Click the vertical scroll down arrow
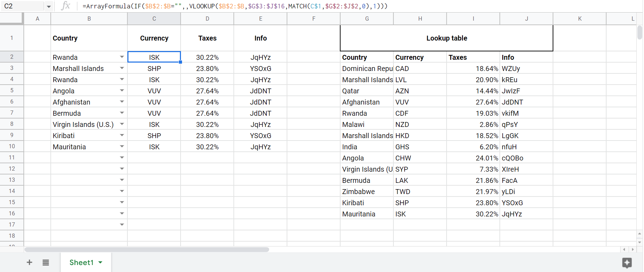This screenshot has height=272, width=644. tap(640, 242)
